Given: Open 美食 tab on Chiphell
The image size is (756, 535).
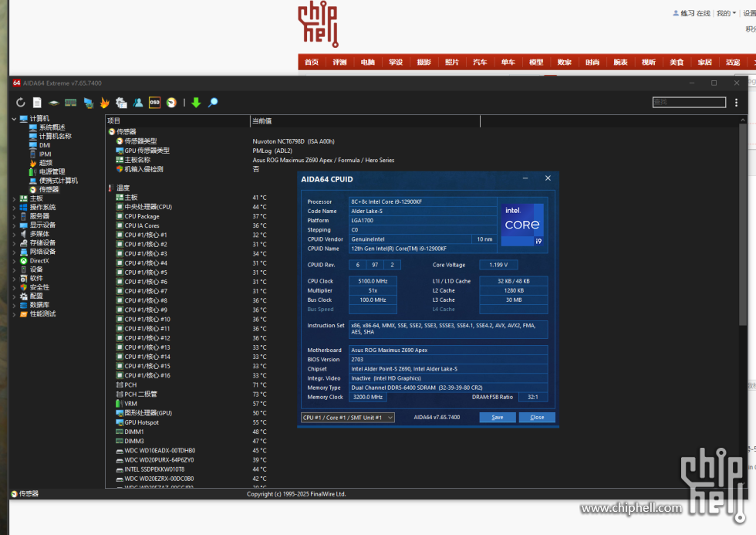Looking at the screenshot, I should pyautogui.click(x=677, y=63).
